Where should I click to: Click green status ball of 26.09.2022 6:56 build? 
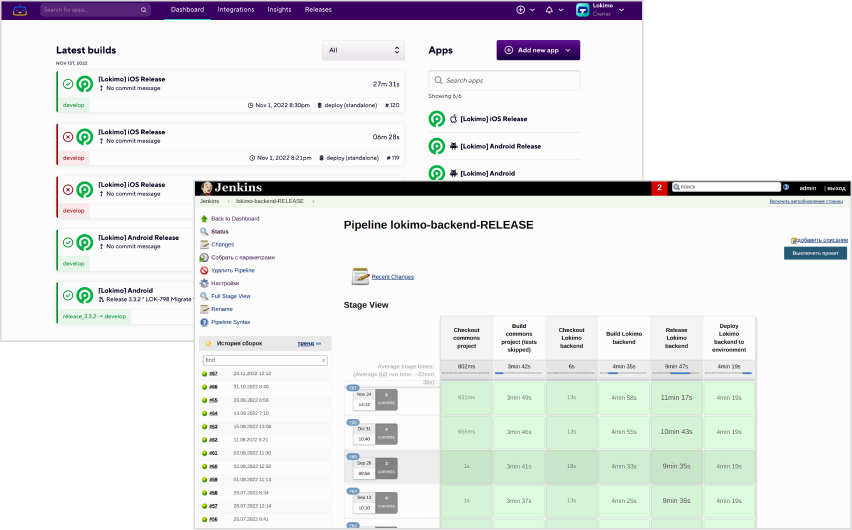pos(205,400)
